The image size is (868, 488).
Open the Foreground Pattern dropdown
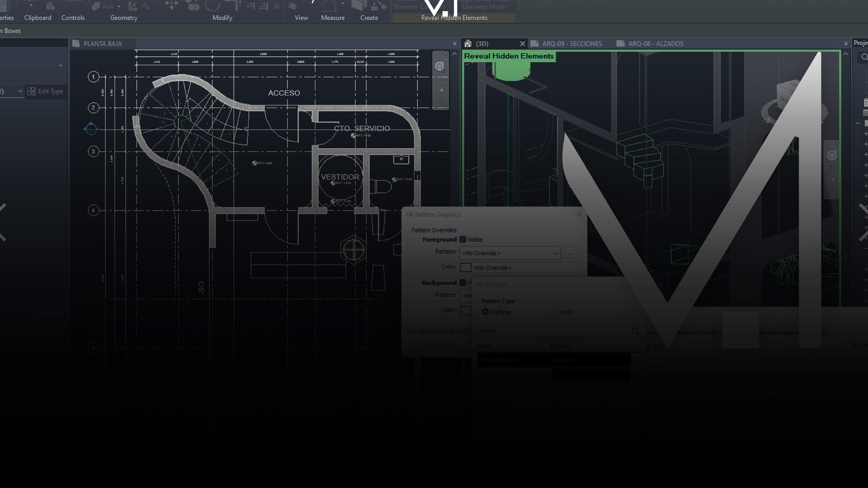(510, 253)
